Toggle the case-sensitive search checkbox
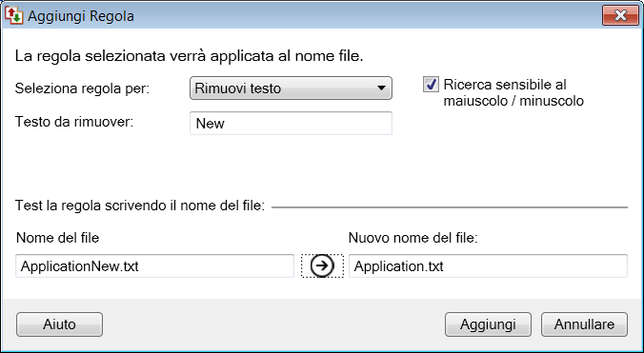Viewport: 644px width, 353px height. coord(431,85)
